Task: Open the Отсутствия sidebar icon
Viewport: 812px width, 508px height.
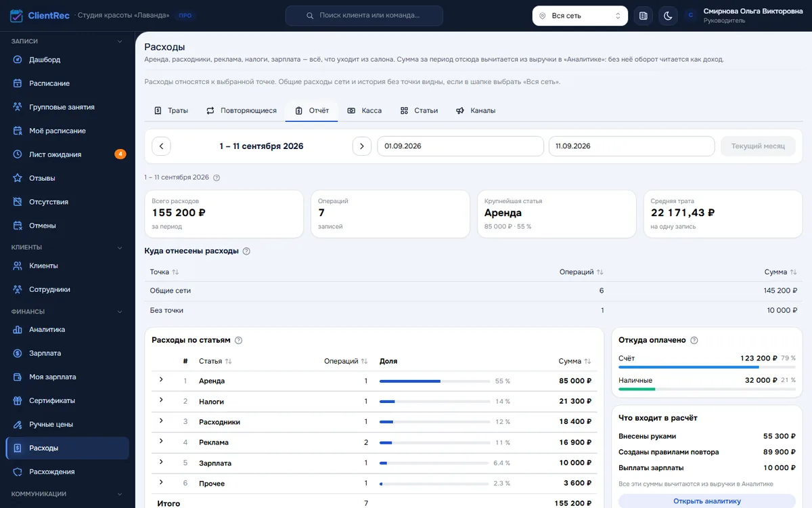Action: tap(18, 202)
